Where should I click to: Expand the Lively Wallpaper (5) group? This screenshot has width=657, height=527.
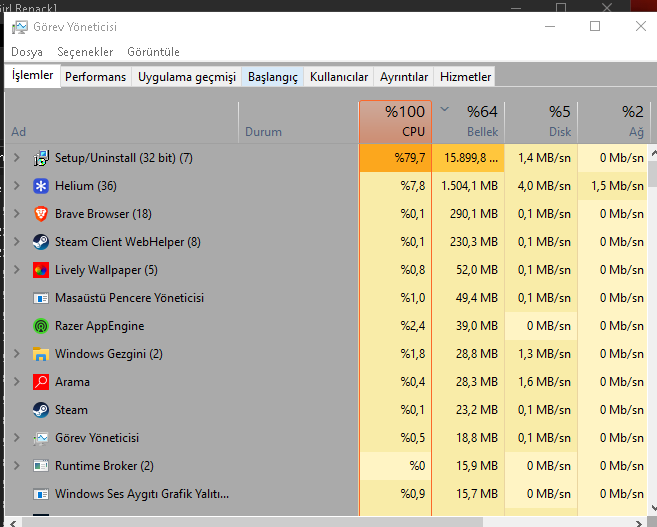click(17, 270)
